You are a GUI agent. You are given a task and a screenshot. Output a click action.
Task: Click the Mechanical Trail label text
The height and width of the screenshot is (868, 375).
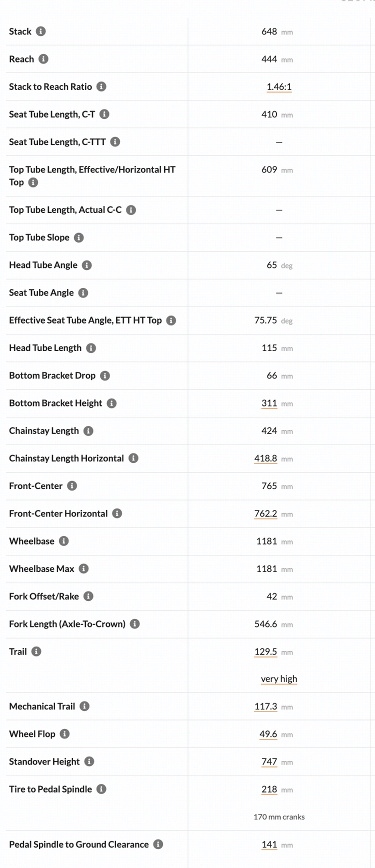coord(42,706)
